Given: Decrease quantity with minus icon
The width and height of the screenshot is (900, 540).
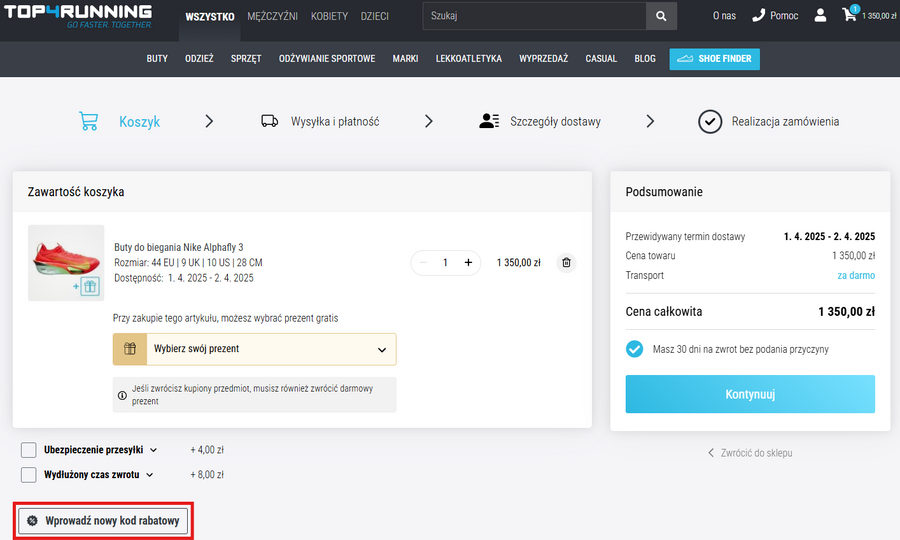Looking at the screenshot, I should 423,263.
